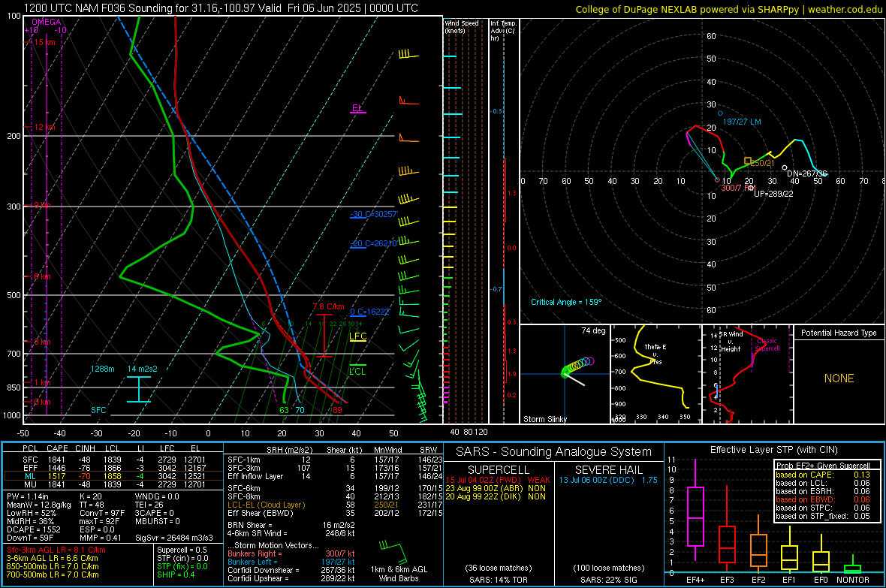Click the 15 Jul 04 02Z (PWD) WEAK match
Viewport: 886px width, 588px height.
click(498, 480)
